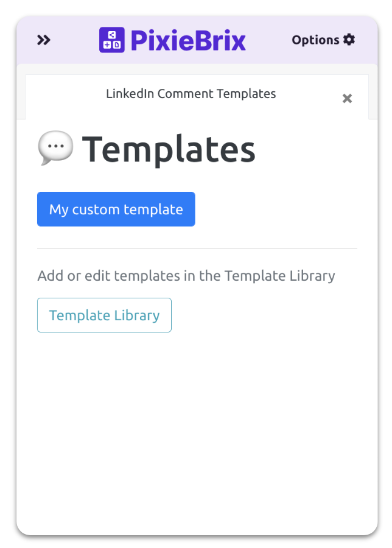
Task: Open PixieBrix settings via the gear icon
Action: click(350, 39)
